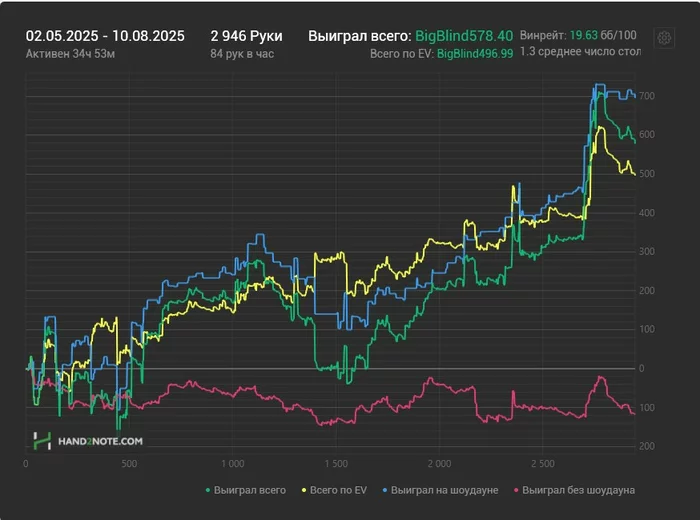Click the blue dot beside 'Выиграл на шоудауне'
Image resolution: width=700 pixels, height=520 pixels.
385,491
